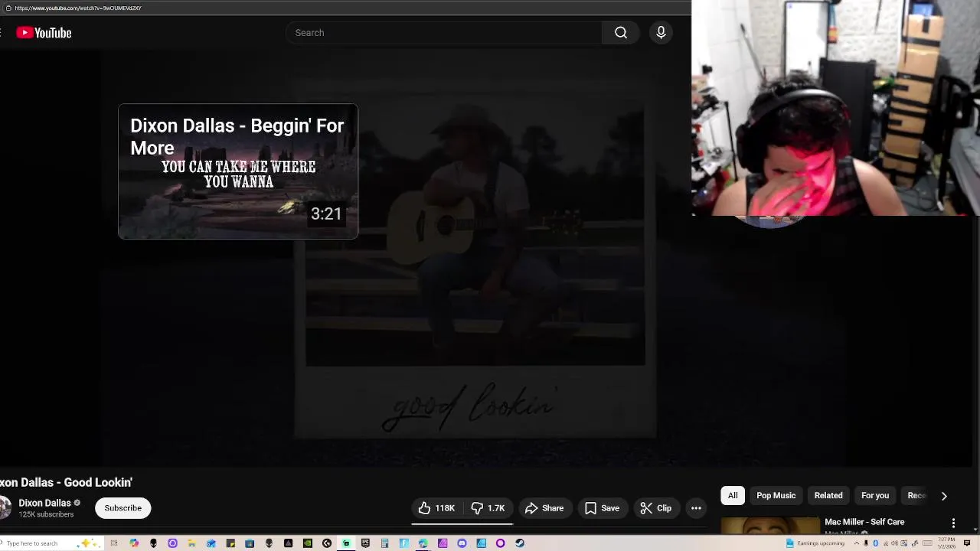Open Sticky Notes taskbar icon

230,543
